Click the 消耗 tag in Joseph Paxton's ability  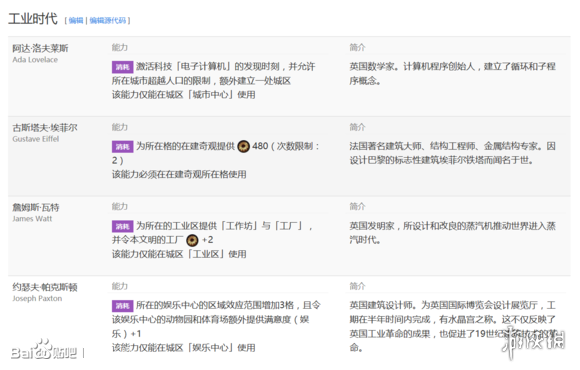point(122,306)
